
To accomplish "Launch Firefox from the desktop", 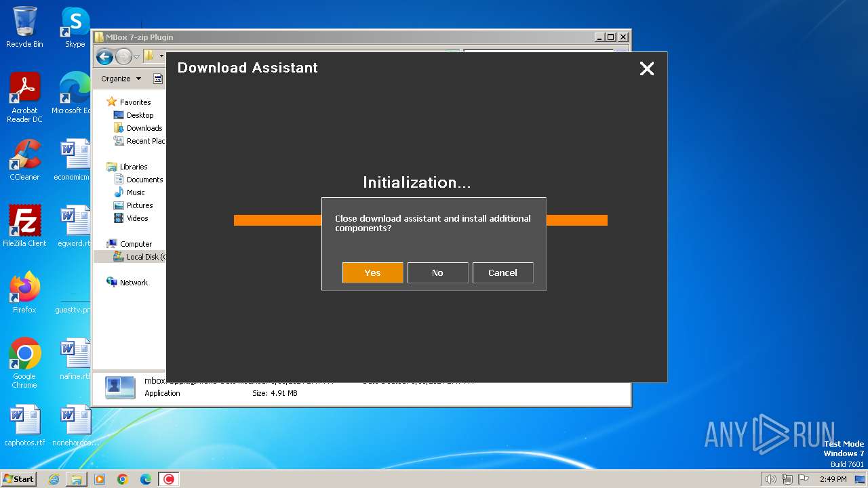I will tap(24, 293).
